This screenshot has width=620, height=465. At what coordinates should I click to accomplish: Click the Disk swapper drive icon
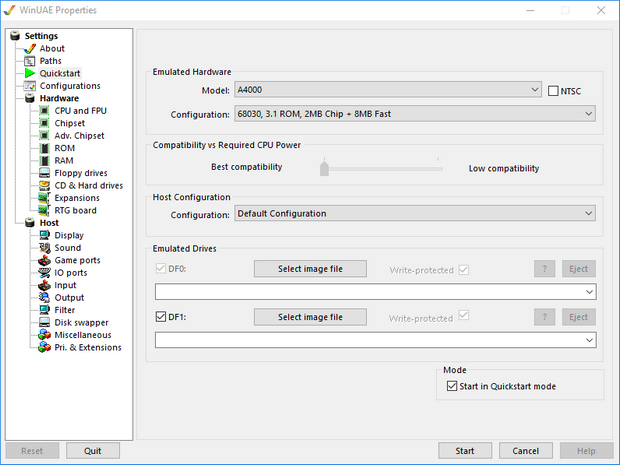click(x=44, y=322)
